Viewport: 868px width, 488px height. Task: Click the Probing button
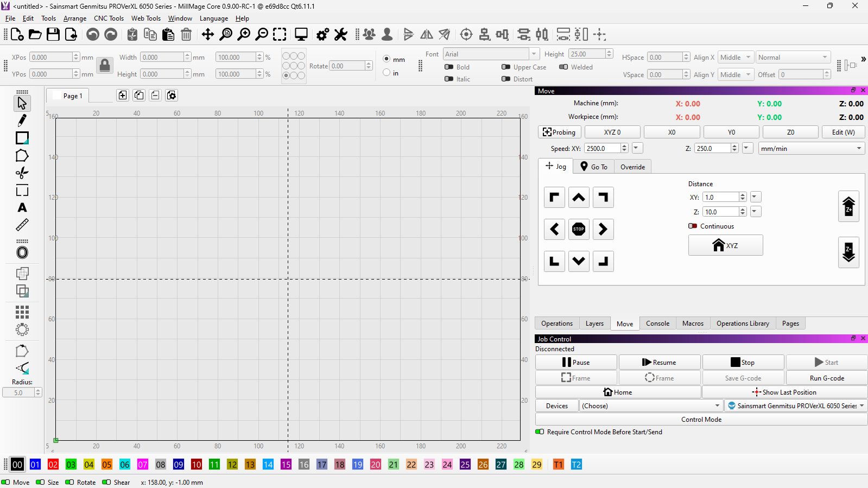[560, 132]
